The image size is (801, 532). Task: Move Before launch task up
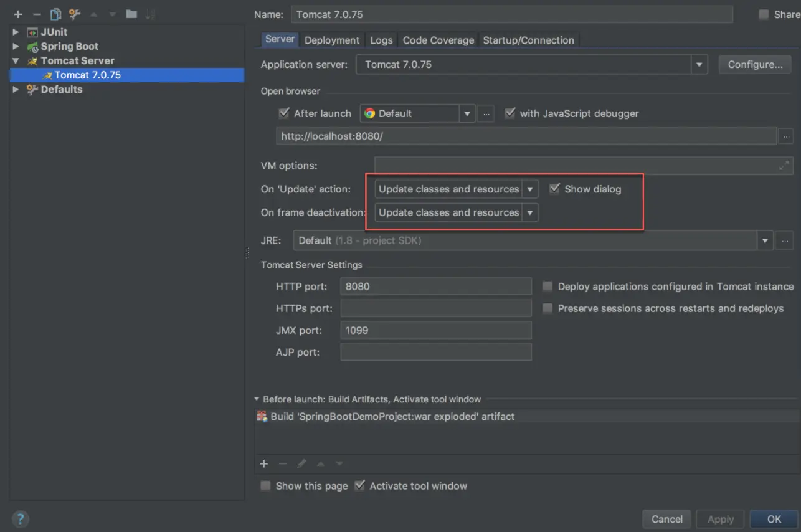pyautogui.click(x=321, y=463)
